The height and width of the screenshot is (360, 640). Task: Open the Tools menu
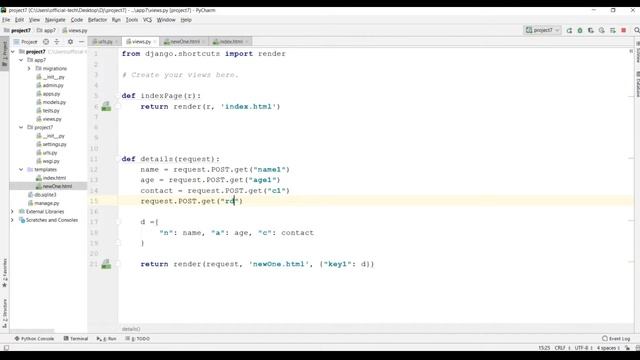click(131, 20)
